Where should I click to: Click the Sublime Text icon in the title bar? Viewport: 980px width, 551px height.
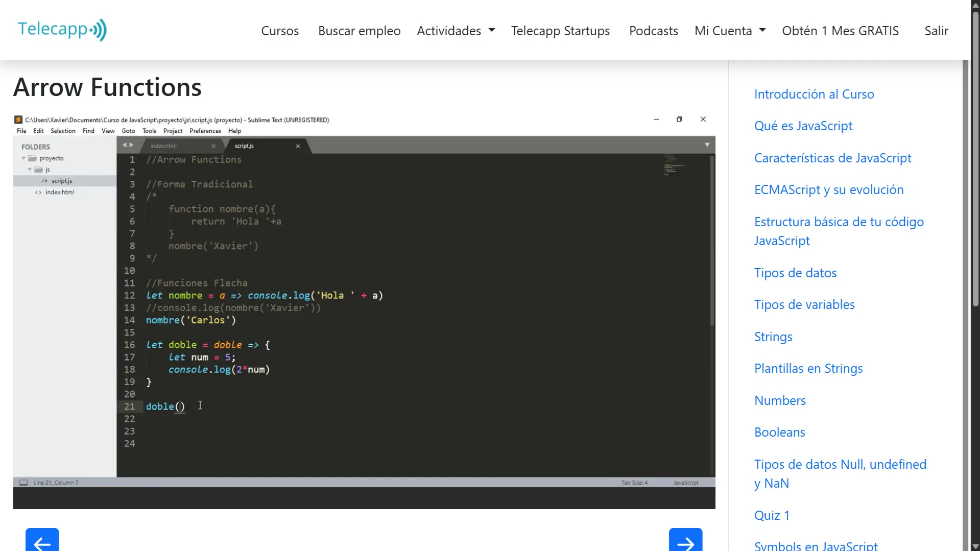pyautogui.click(x=17, y=119)
